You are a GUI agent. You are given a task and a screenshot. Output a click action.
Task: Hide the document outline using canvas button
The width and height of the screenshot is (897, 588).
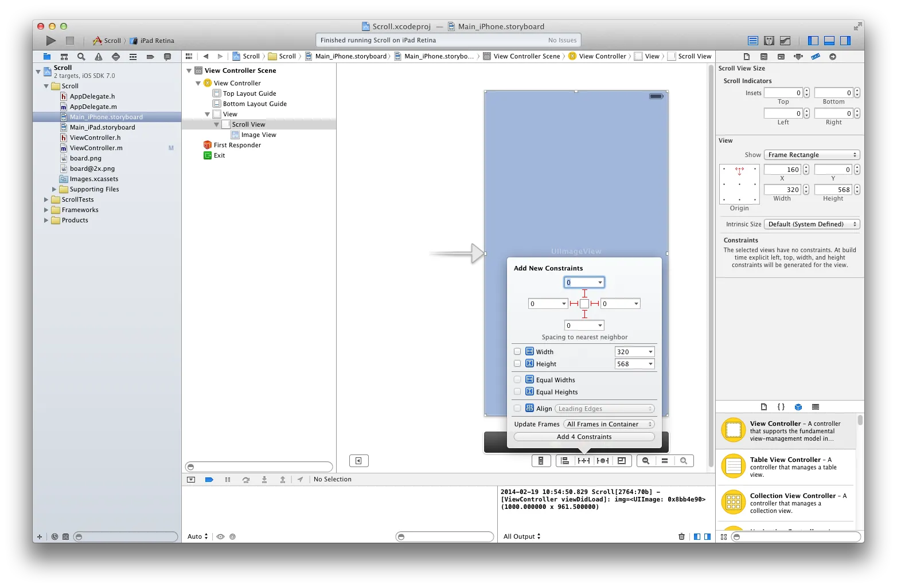tap(359, 461)
